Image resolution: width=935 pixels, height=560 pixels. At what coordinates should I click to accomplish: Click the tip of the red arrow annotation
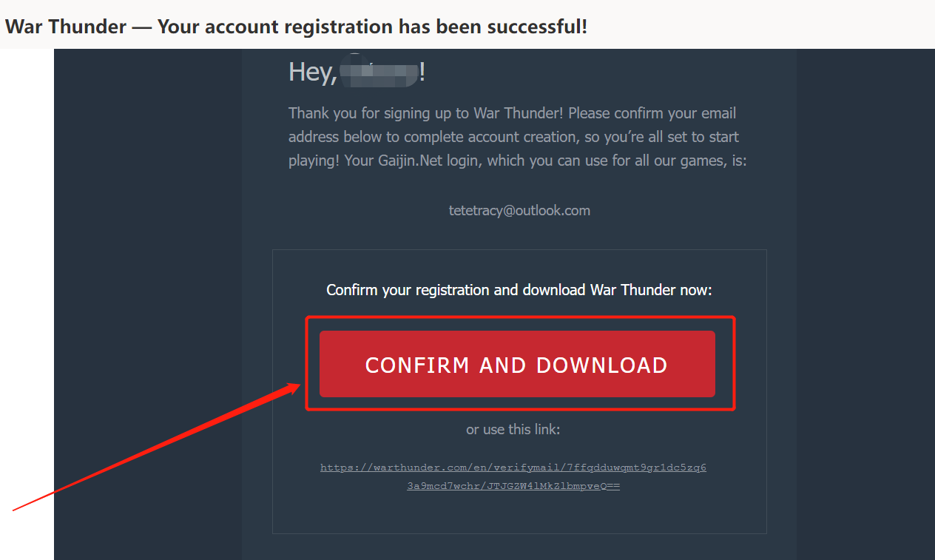click(300, 385)
